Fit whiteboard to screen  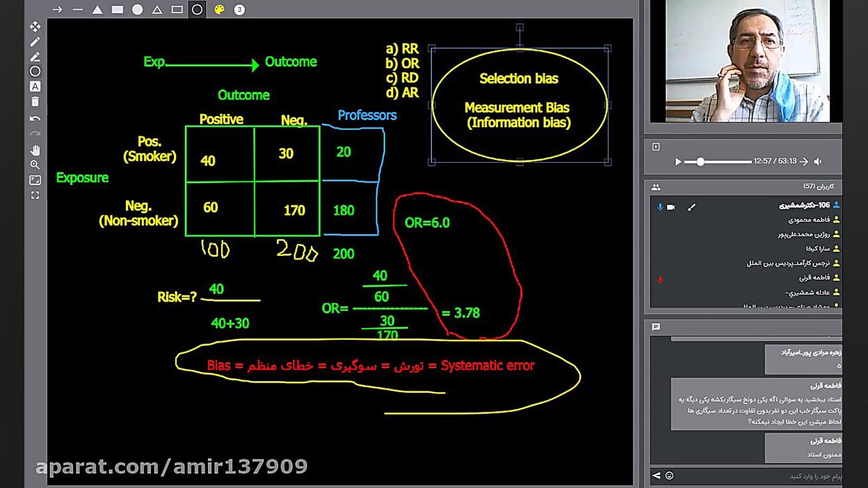pos(35,180)
